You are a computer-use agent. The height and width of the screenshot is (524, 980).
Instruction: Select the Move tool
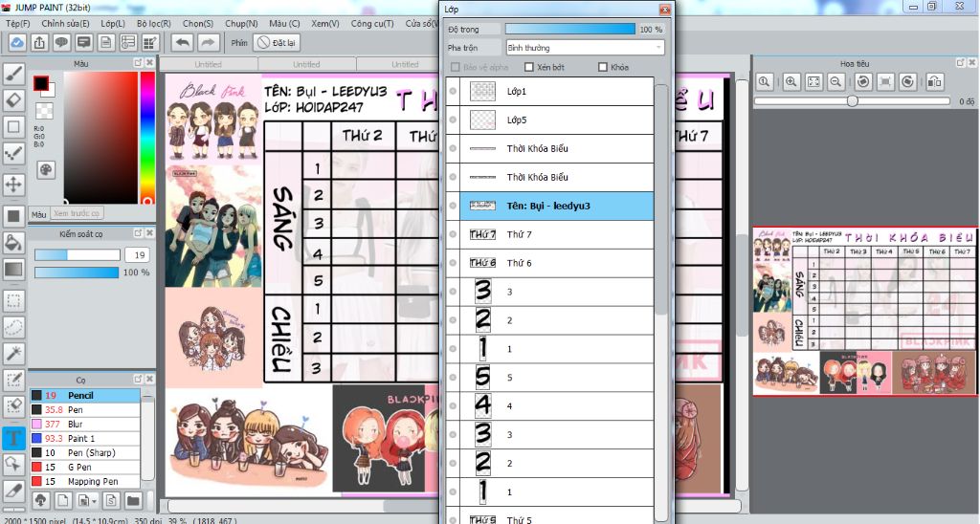pyautogui.click(x=13, y=185)
